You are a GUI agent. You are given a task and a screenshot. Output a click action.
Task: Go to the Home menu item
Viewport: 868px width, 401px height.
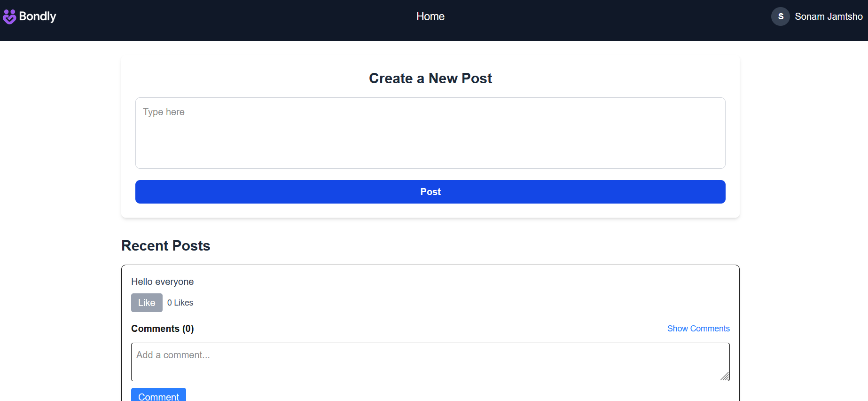tap(430, 16)
